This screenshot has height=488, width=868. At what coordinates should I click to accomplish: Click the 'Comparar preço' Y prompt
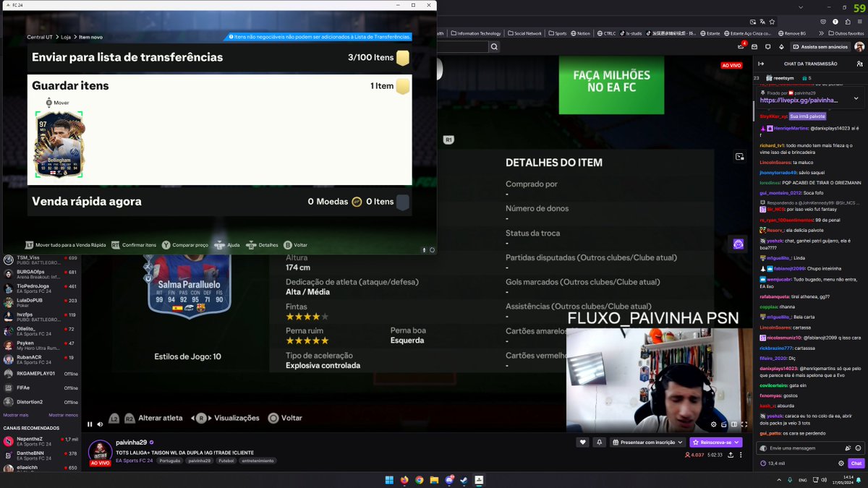(x=185, y=245)
